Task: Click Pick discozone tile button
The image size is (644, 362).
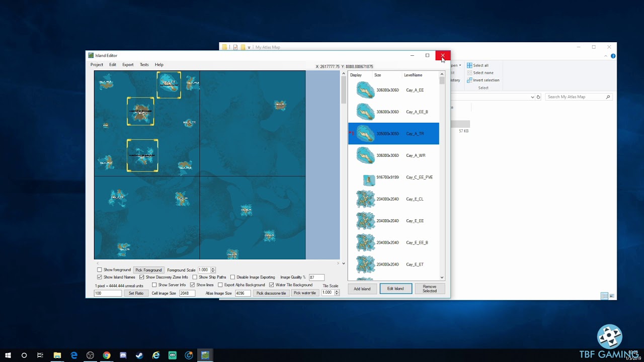Action: [271, 293]
